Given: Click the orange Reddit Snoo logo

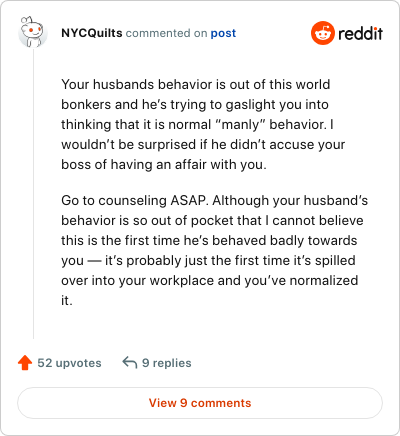Looking at the screenshot, I should click(x=322, y=33).
